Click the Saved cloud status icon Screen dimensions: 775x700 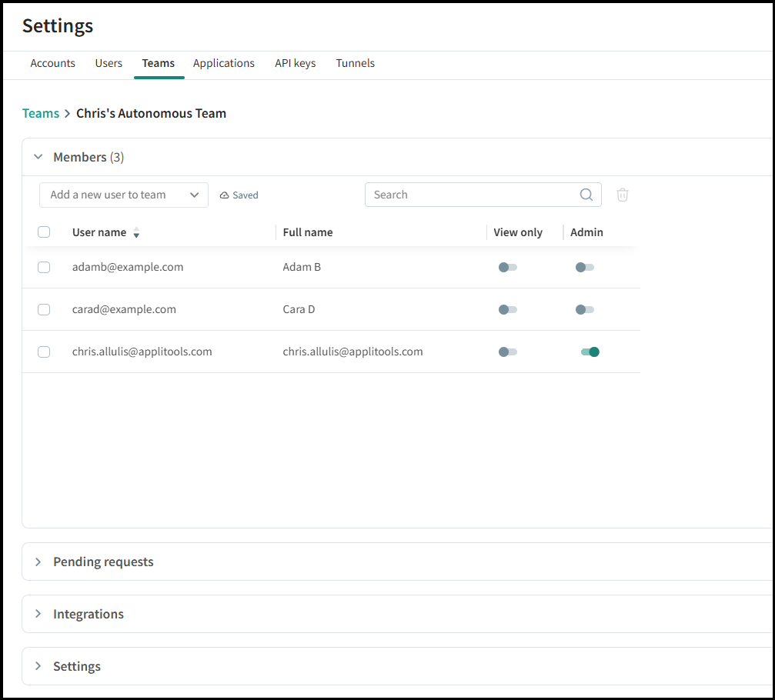pyautogui.click(x=225, y=195)
